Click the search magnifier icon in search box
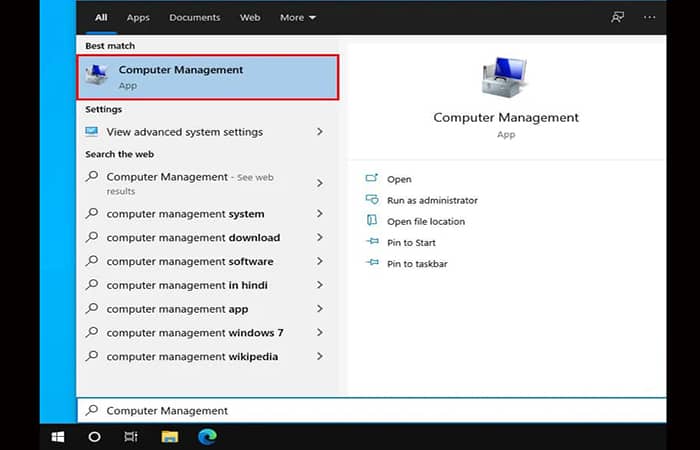This screenshot has height=450, width=700. 92,410
